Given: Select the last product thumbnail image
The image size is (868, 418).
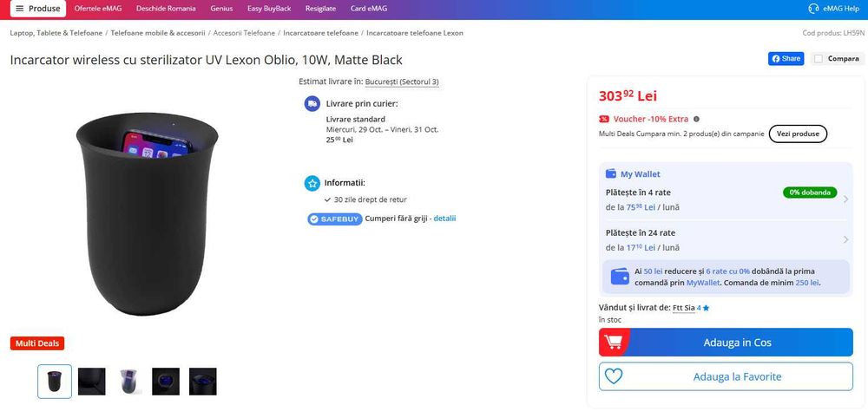Looking at the screenshot, I should coord(202,382).
